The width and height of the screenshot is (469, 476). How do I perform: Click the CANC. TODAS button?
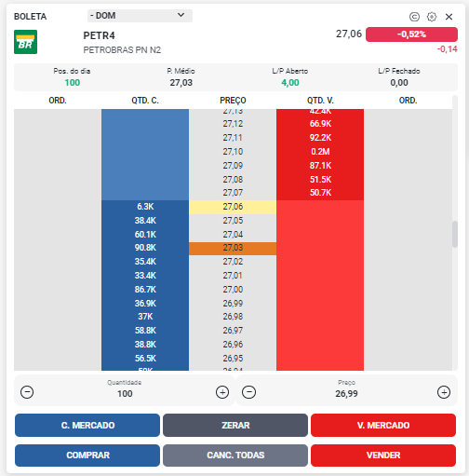[235, 456]
